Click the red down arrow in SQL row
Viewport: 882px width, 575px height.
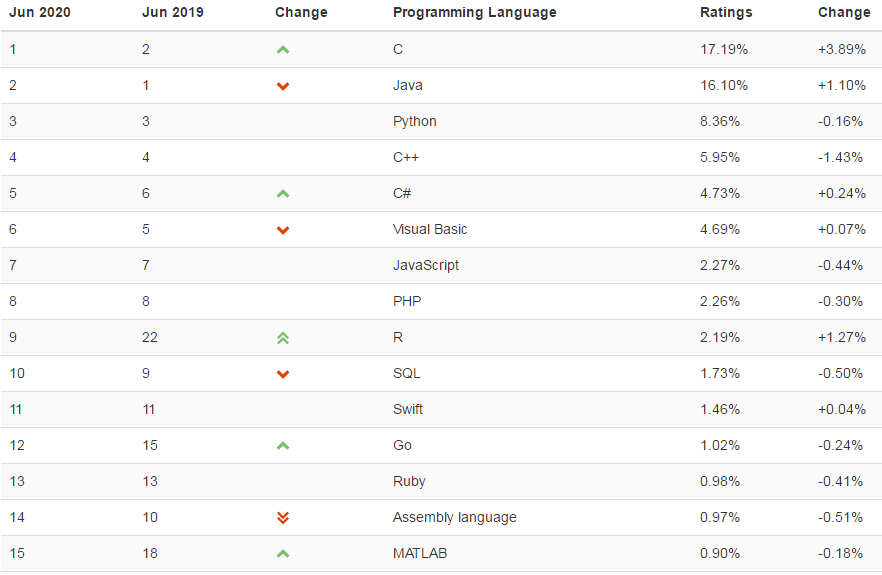pyautogui.click(x=283, y=374)
